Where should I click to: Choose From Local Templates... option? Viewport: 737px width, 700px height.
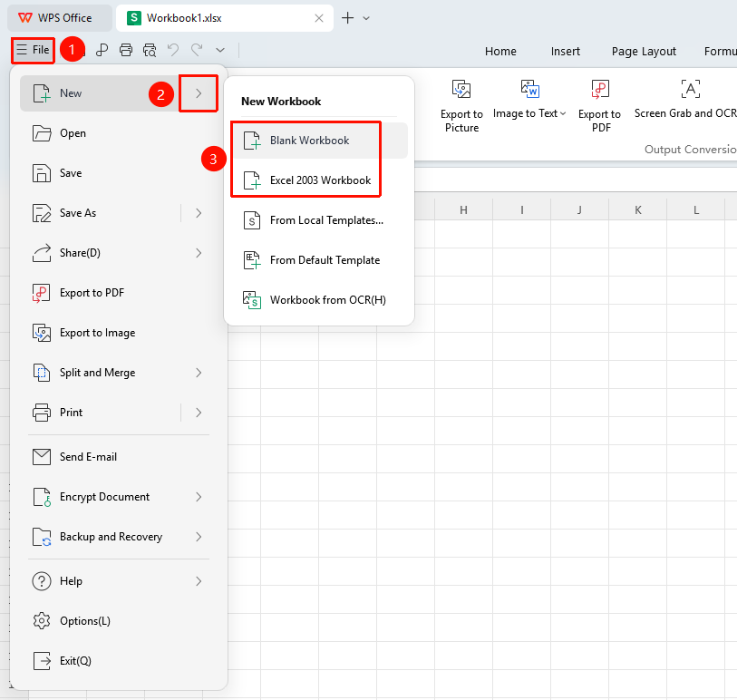click(320, 220)
